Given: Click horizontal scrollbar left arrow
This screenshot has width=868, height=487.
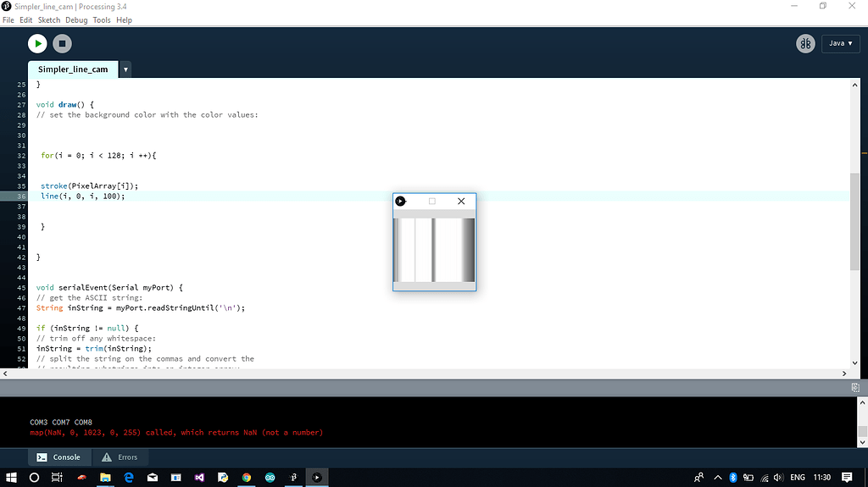Looking at the screenshot, I should click(x=5, y=374).
